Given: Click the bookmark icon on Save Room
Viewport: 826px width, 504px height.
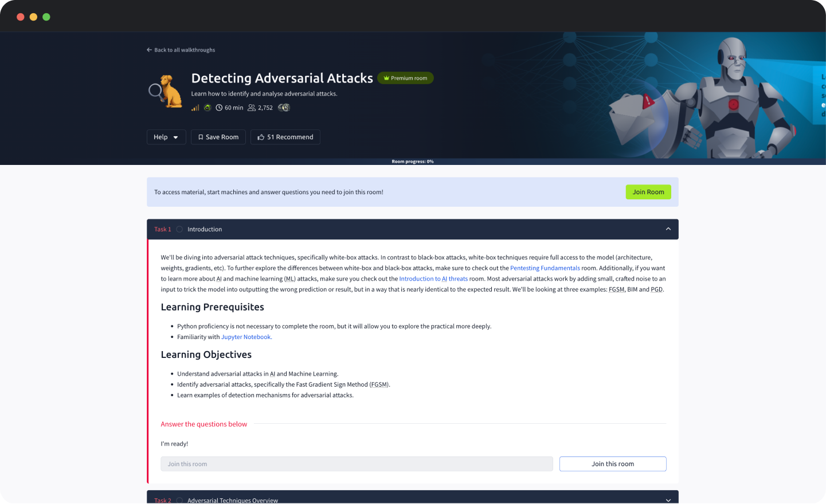Looking at the screenshot, I should click(201, 137).
